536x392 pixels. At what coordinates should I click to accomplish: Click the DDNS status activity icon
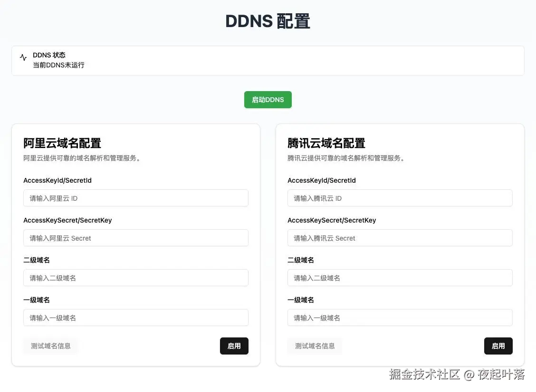(23, 57)
